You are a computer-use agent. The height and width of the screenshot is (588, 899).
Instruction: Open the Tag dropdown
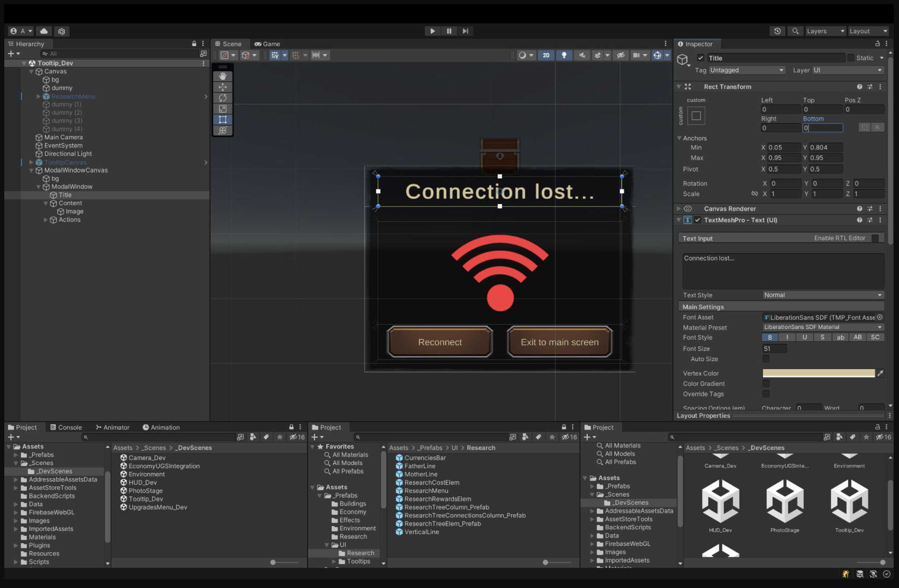(747, 70)
